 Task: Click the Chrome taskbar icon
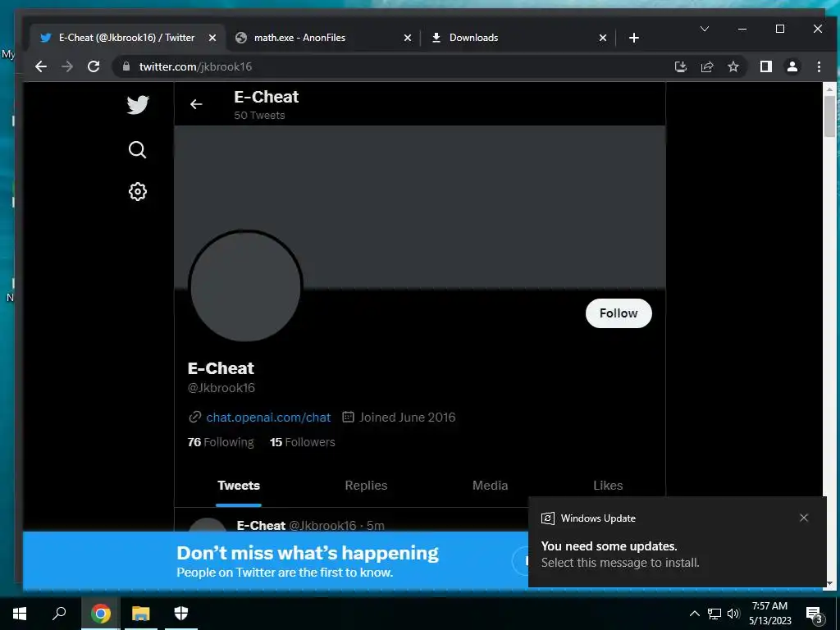(x=101, y=614)
